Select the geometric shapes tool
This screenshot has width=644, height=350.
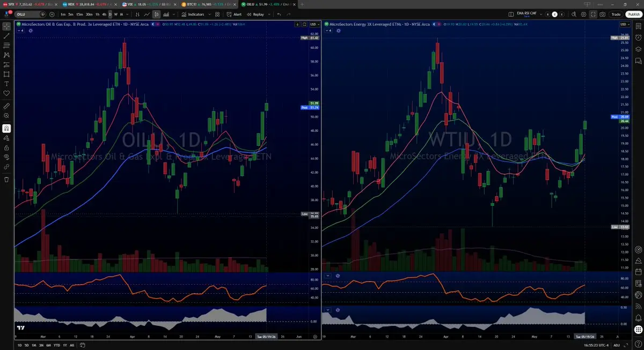pos(6,74)
